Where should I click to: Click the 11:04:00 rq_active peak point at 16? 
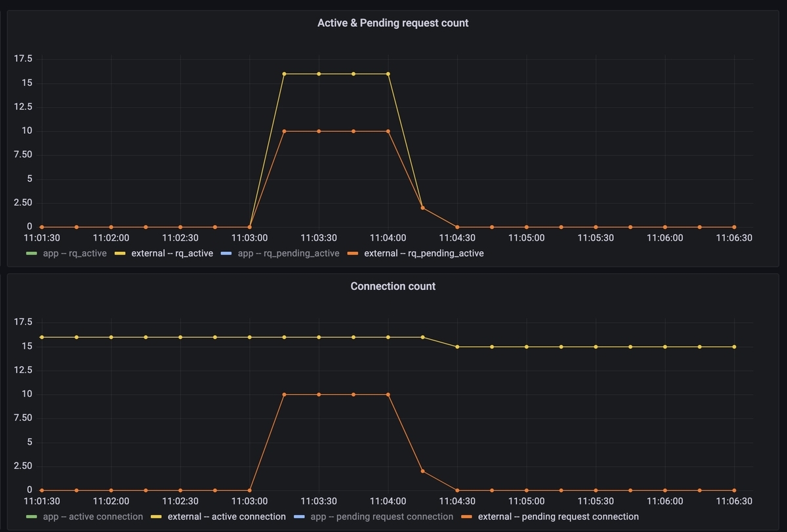388,74
